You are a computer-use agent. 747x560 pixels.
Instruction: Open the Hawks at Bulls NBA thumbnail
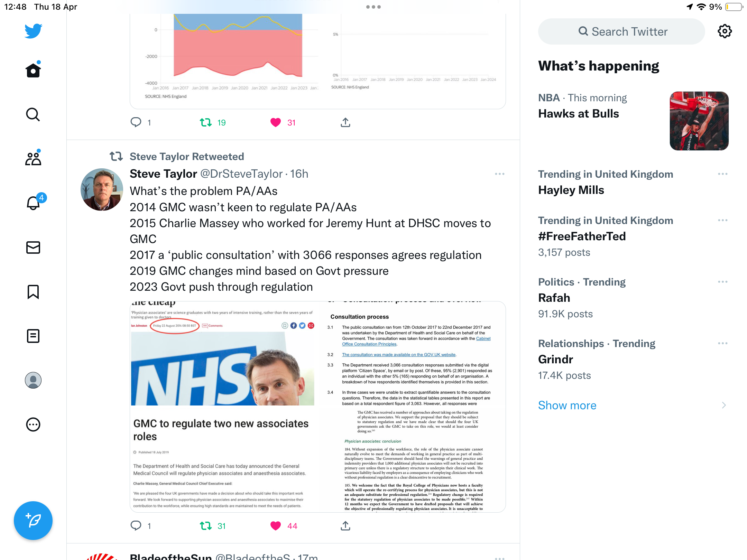click(699, 121)
